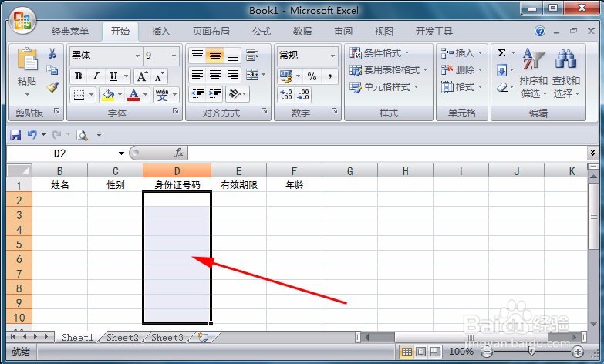Toggle Italic formatting

[96, 76]
